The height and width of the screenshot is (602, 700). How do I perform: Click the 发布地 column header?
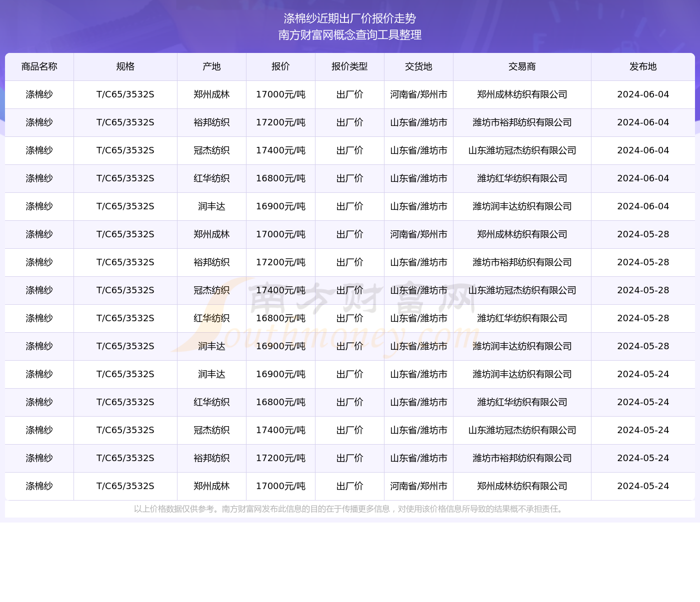(x=643, y=66)
